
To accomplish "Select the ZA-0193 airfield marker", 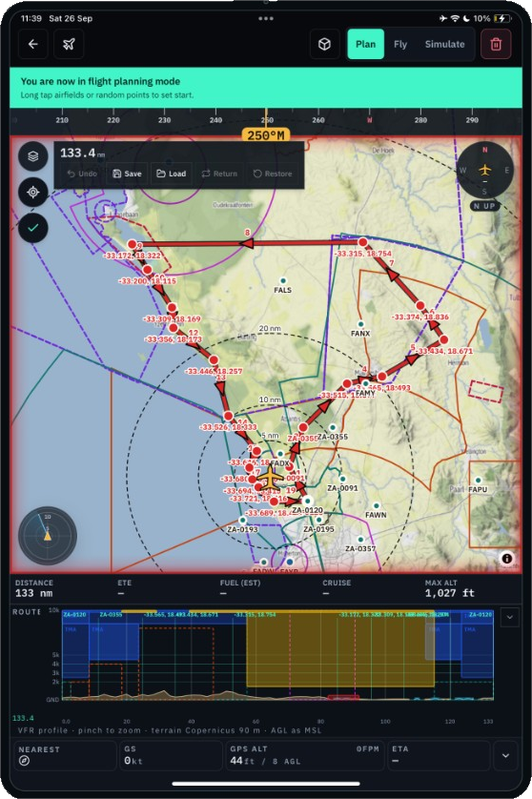I will click(x=242, y=521).
